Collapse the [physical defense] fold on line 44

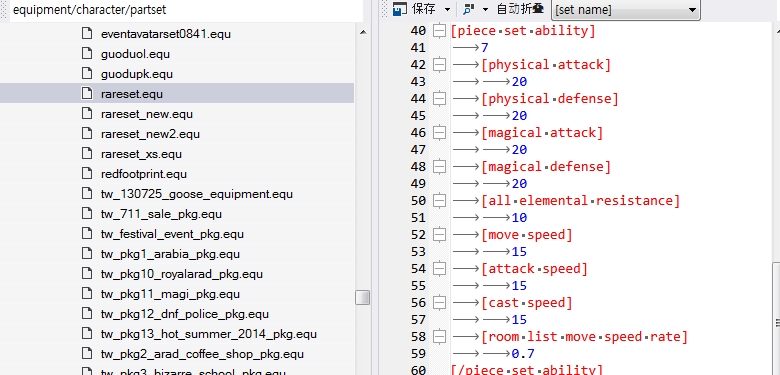(439, 99)
